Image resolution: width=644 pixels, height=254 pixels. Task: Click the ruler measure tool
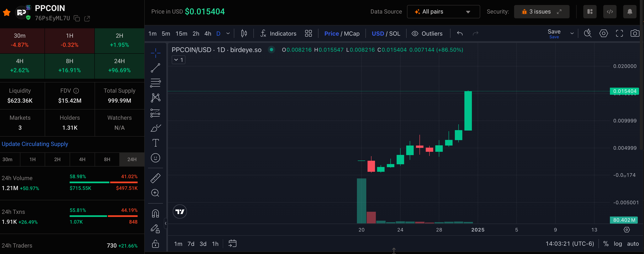point(155,178)
